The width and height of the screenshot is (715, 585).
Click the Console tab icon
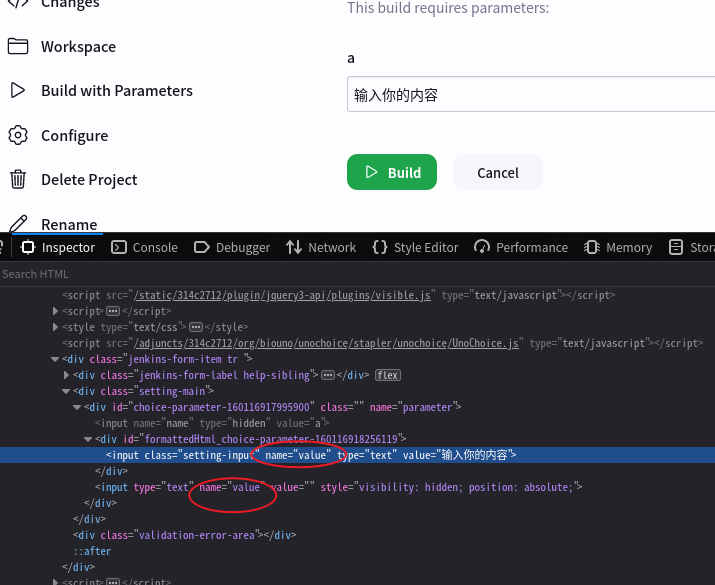[x=119, y=247]
